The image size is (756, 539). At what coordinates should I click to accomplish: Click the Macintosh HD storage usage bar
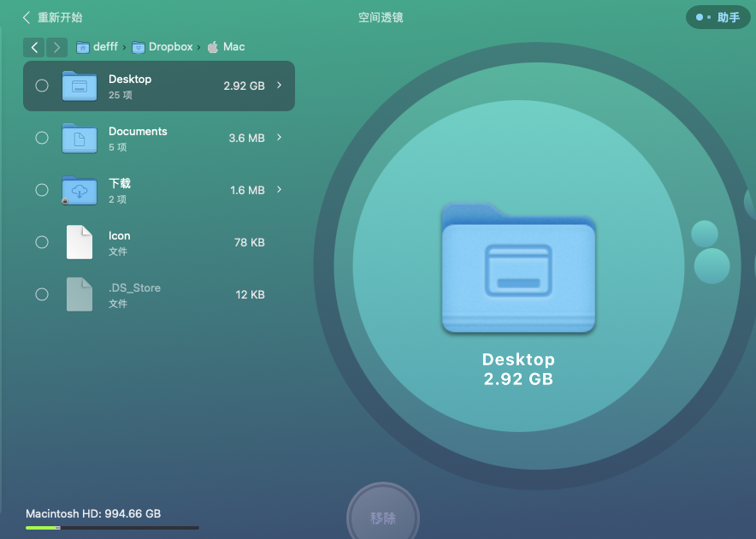(x=112, y=528)
